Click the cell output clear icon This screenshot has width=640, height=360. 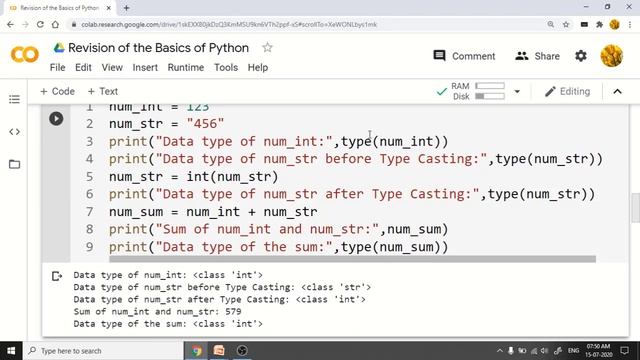(57, 276)
